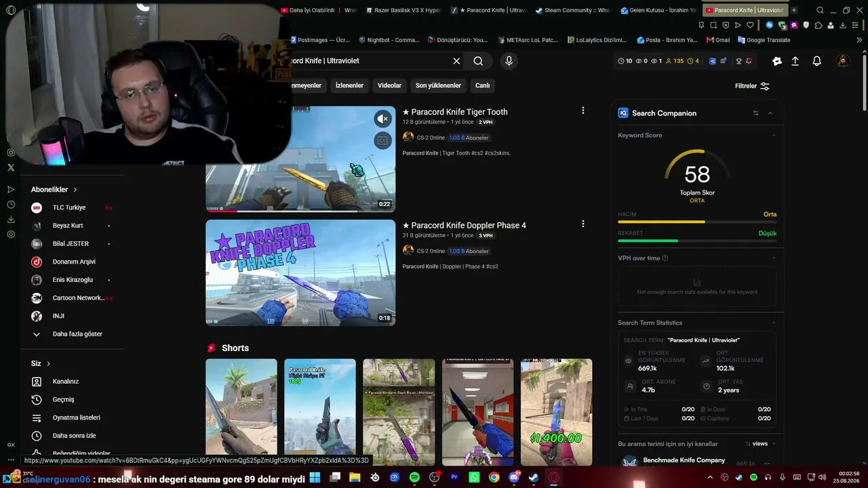The image size is (868, 488).
Task: Open browser downloads icon in toolbar
Action: point(843,25)
